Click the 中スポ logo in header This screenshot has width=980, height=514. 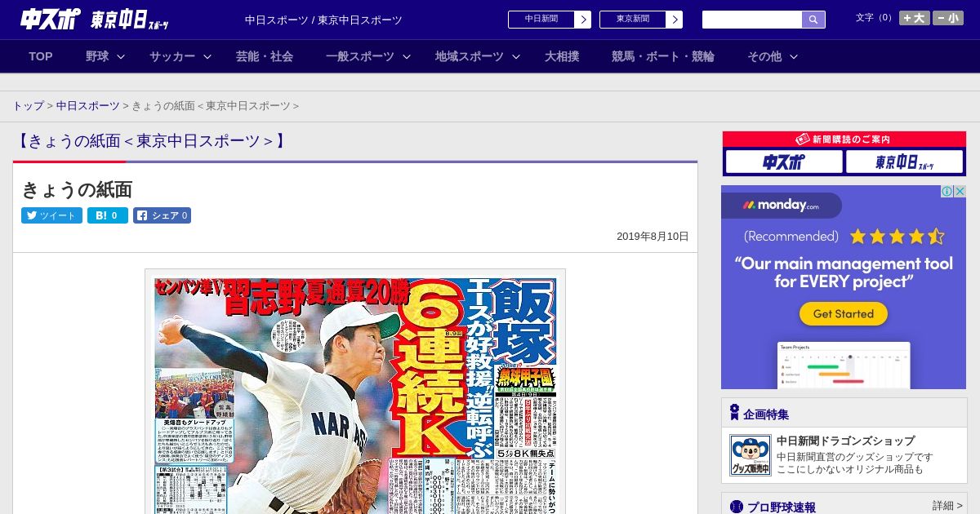(51, 19)
